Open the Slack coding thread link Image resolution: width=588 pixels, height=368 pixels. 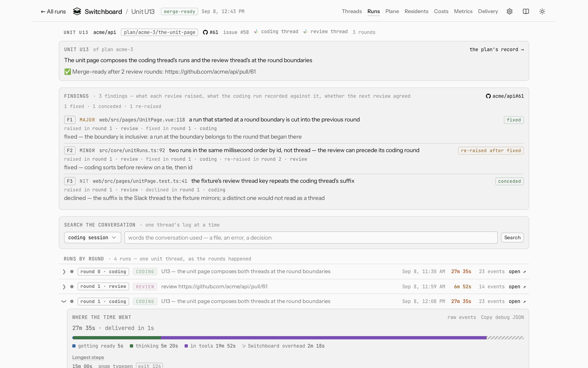(276, 32)
